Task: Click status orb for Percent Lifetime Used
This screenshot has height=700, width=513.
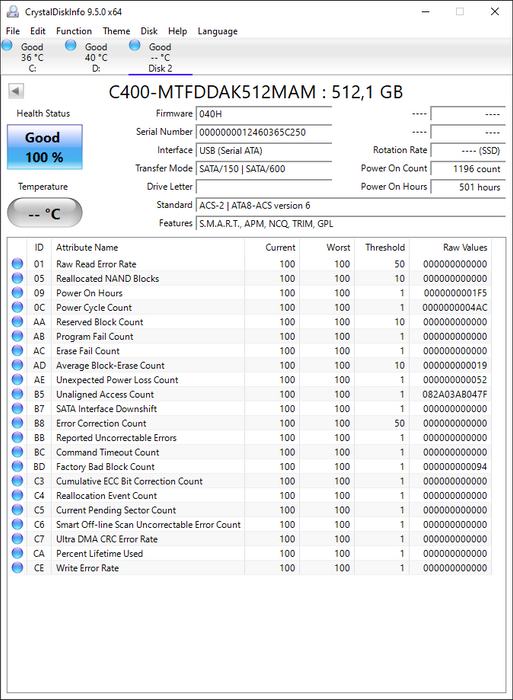Action: (17, 553)
